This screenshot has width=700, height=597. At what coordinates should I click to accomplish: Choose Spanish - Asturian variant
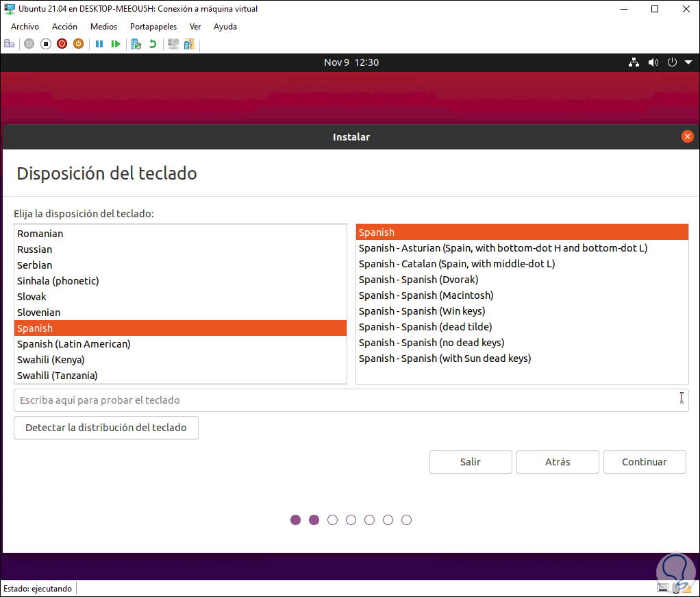coord(522,248)
